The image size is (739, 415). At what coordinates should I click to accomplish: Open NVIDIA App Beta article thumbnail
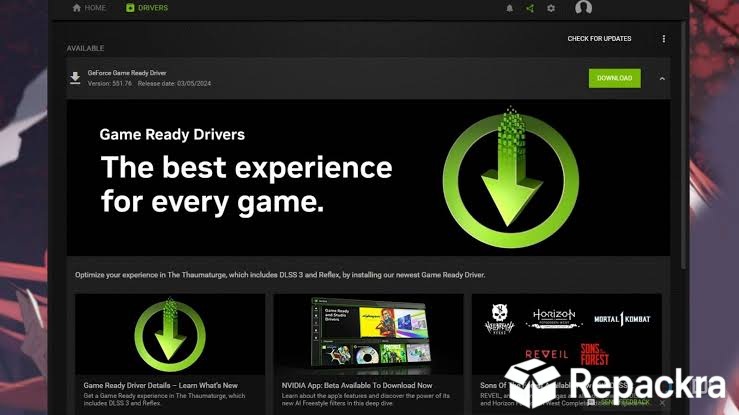[x=369, y=334]
